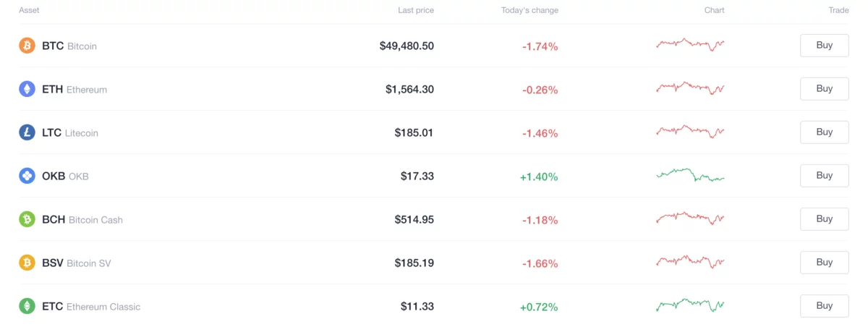Viewport: 868px width, 327px height.
Task: Sort by Last price column header
Action: pos(415,10)
